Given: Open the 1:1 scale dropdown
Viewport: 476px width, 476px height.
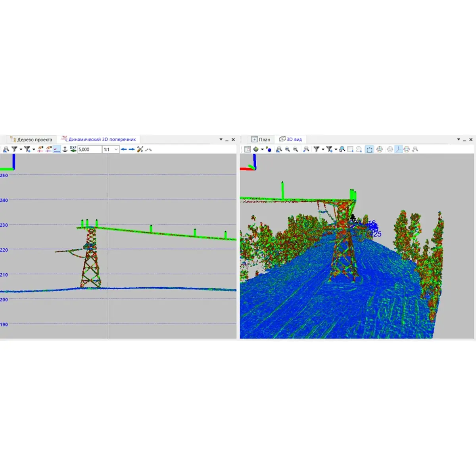Looking at the screenshot, I should click(116, 150).
